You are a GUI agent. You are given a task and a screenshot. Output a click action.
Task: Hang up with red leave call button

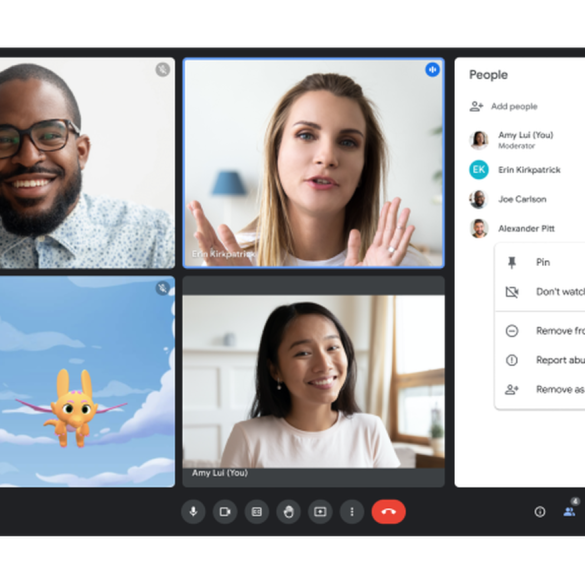click(388, 512)
